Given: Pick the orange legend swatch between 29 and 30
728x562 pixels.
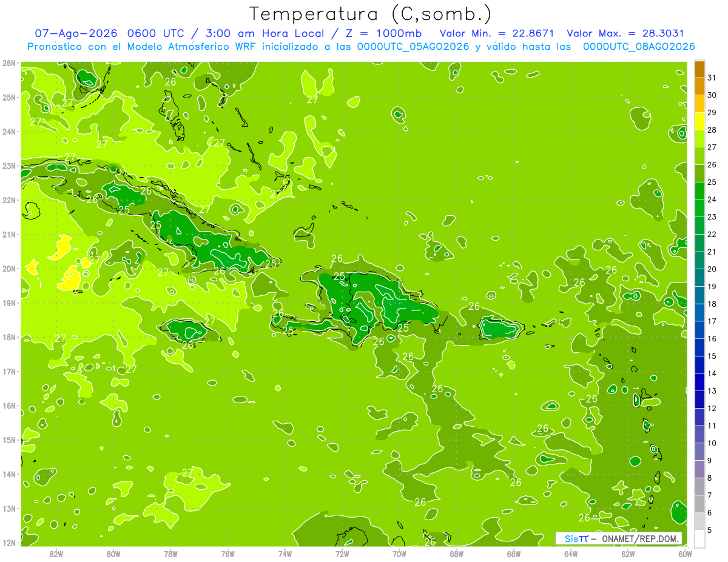Looking at the screenshot, I should pyautogui.click(x=700, y=104).
